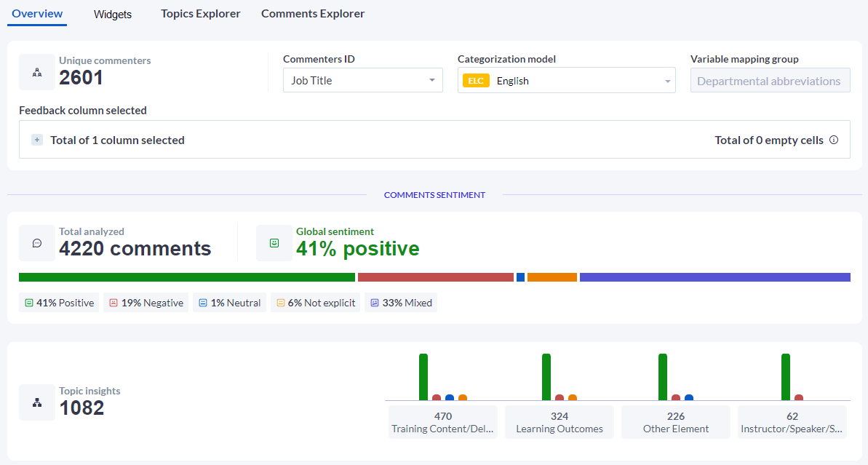Select the 41% Positive legend chip
This screenshot has height=465, width=868.
pos(59,303)
